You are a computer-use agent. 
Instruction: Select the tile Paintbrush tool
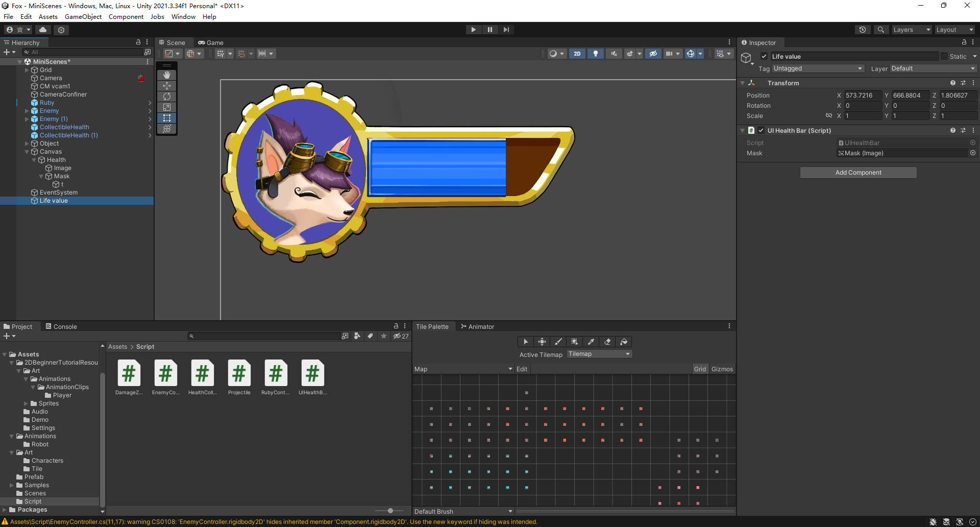click(558, 342)
